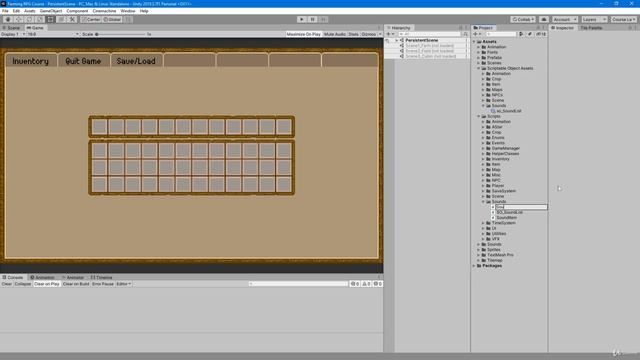The width and height of the screenshot is (640, 360).
Task: Collapse the Scripts folder
Action: point(479,116)
